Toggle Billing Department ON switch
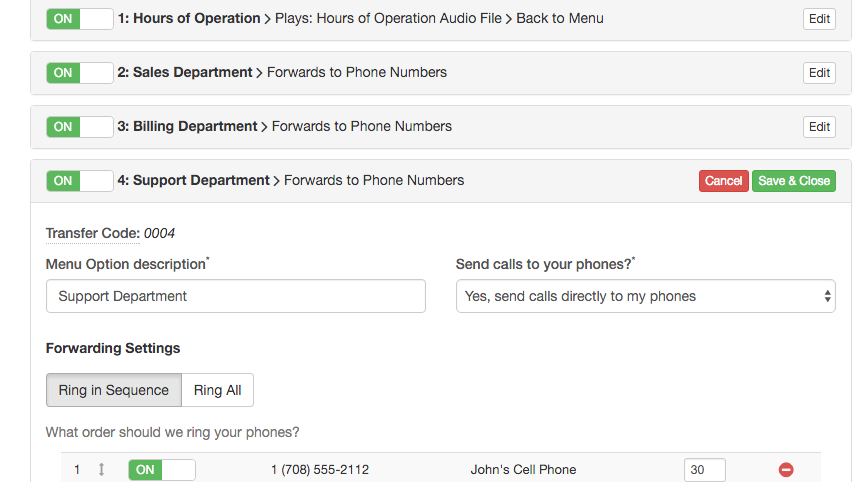 (x=80, y=127)
